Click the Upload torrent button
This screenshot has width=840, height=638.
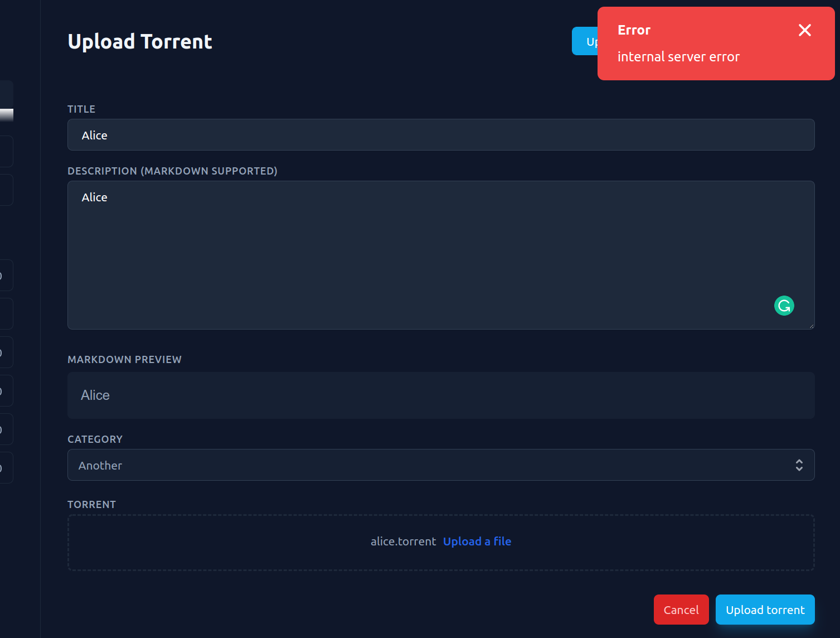(765, 610)
